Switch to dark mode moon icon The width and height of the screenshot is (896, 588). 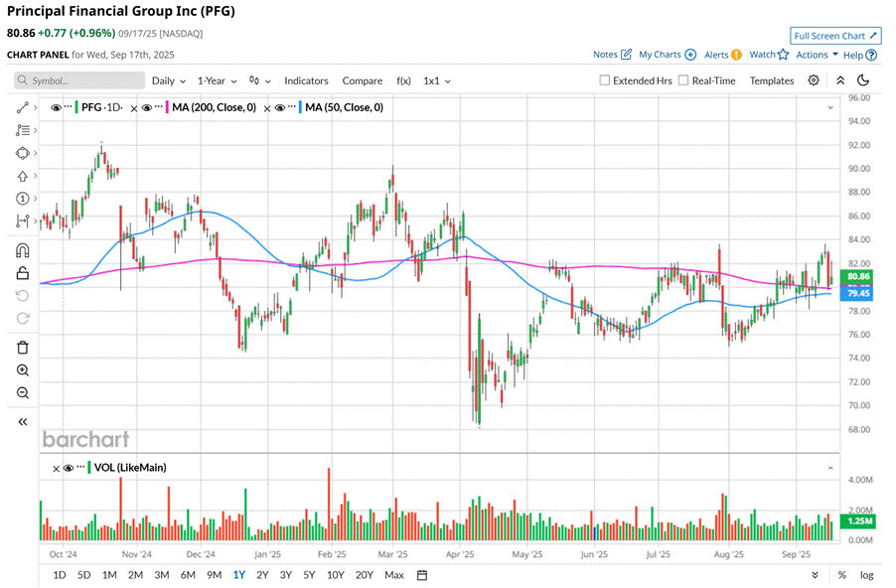click(x=863, y=80)
